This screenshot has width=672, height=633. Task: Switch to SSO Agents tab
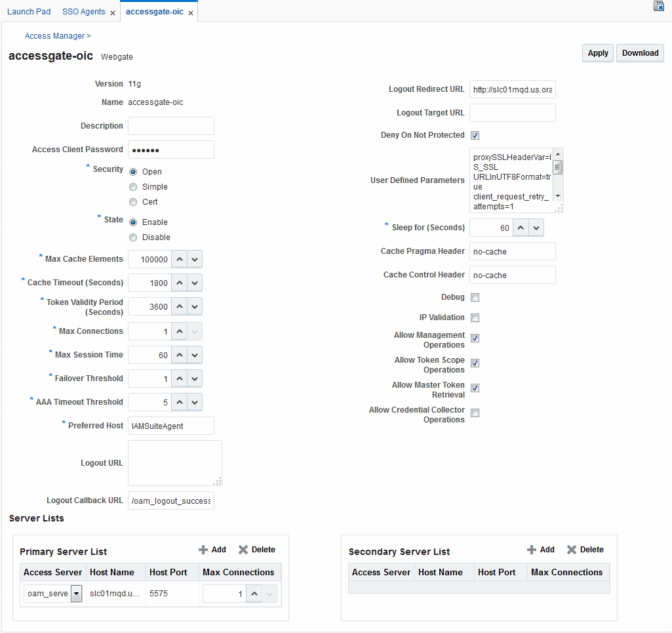(x=83, y=12)
